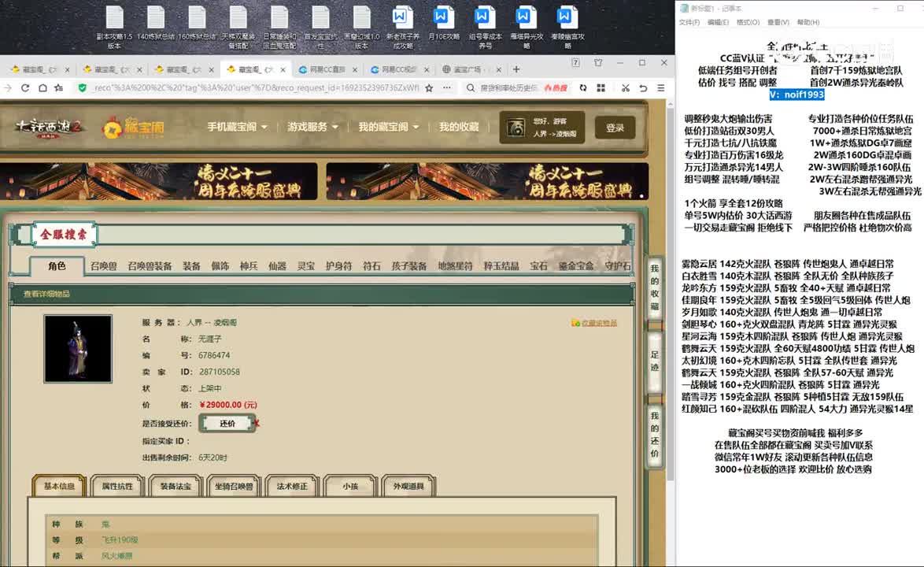
Task: Open the Notepad 编辑(E) menu
Action: pos(718,22)
